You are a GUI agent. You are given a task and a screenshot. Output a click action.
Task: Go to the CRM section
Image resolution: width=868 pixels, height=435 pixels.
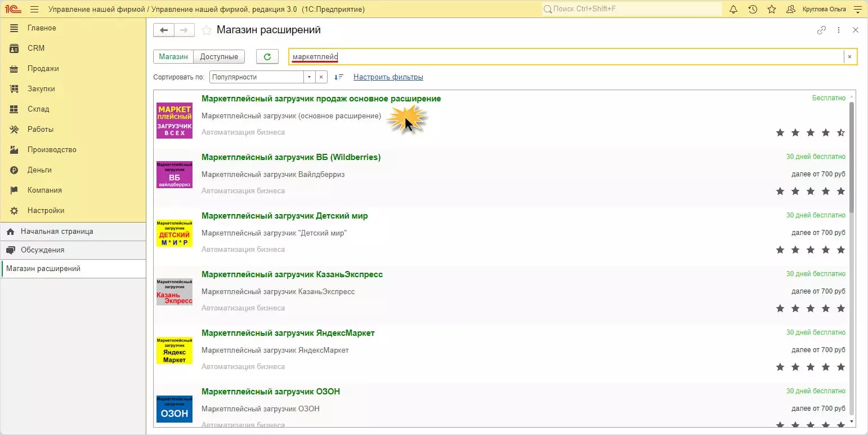coord(73,48)
